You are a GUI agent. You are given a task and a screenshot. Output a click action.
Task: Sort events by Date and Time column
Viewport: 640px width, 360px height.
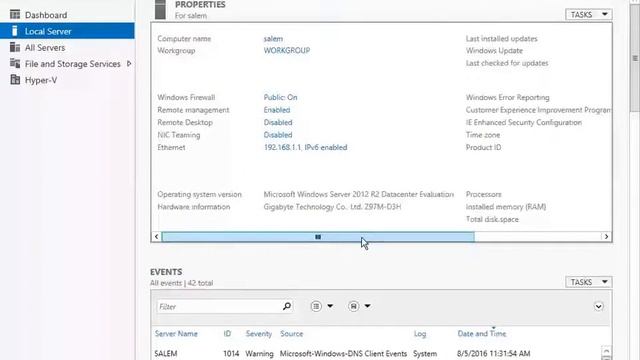click(482, 334)
